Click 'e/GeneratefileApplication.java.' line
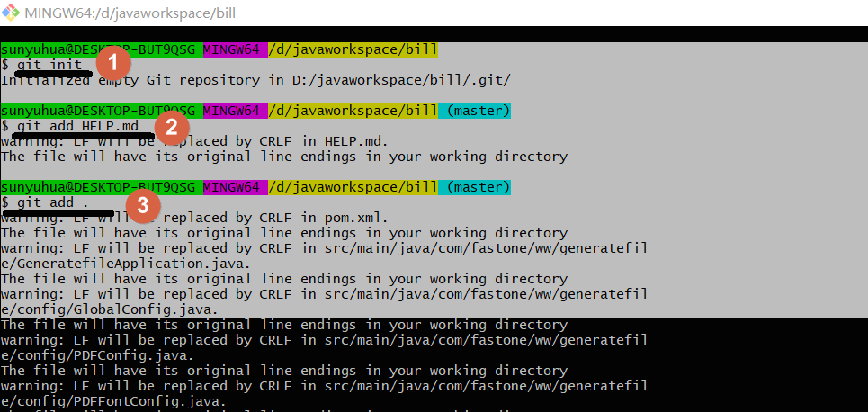Image resolution: width=868 pixels, height=412 pixels. (126, 264)
